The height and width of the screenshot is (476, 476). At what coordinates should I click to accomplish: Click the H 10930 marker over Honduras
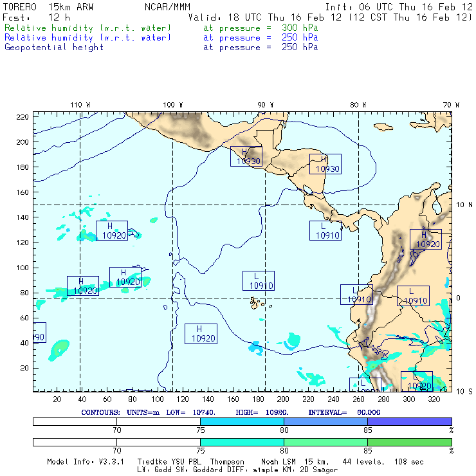[325, 164]
